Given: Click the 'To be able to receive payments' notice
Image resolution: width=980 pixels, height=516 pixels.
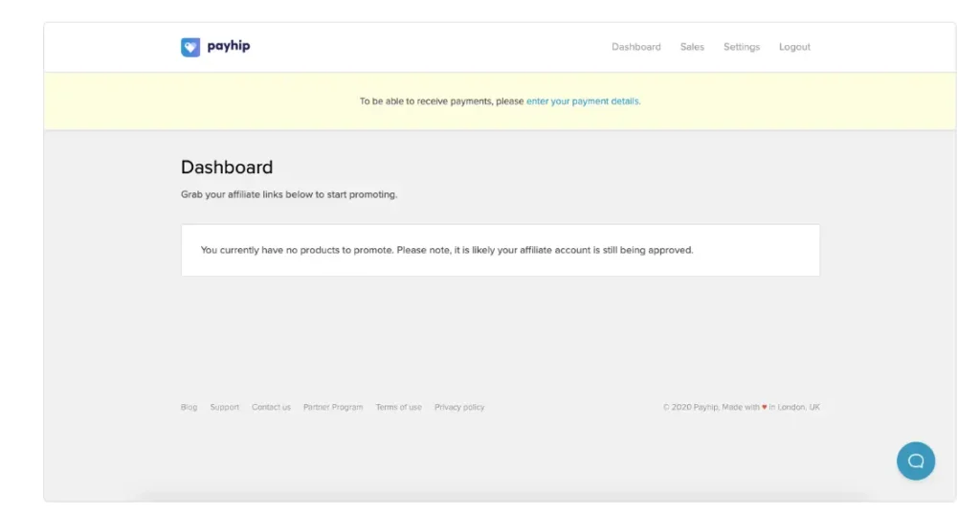Looking at the screenshot, I should (441, 101).
